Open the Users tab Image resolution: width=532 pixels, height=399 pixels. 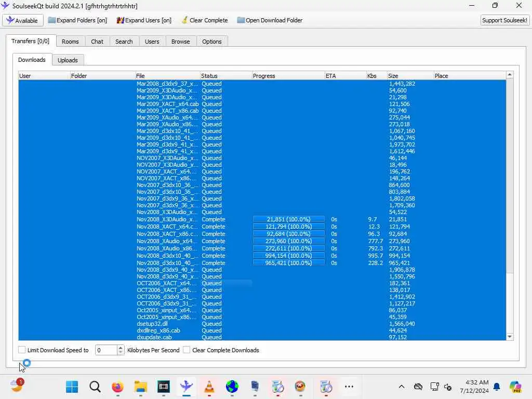(152, 42)
